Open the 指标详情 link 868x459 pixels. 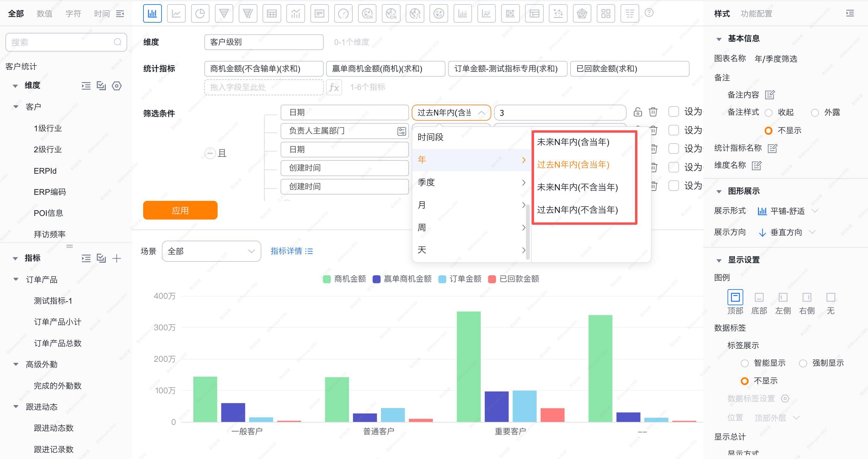tap(291, 251)
